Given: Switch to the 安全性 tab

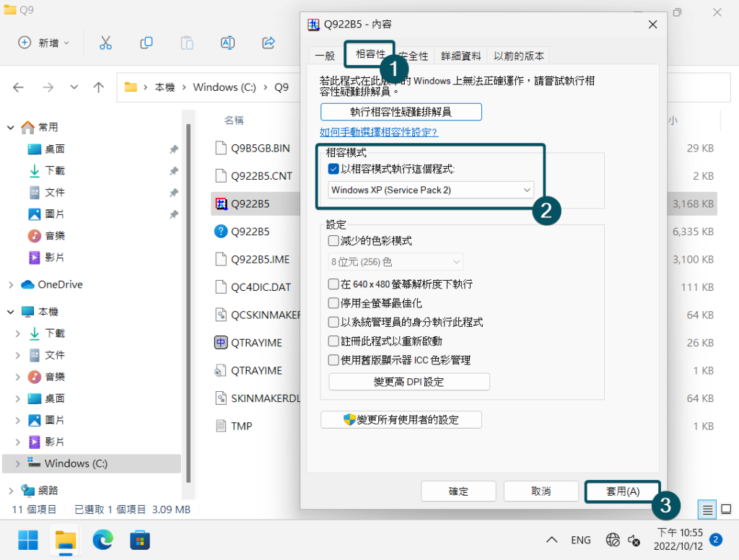Looking at the screenshot, I should [415, 56].
